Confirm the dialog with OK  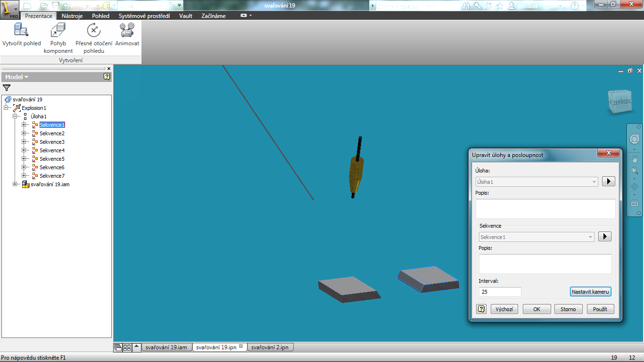537,309
